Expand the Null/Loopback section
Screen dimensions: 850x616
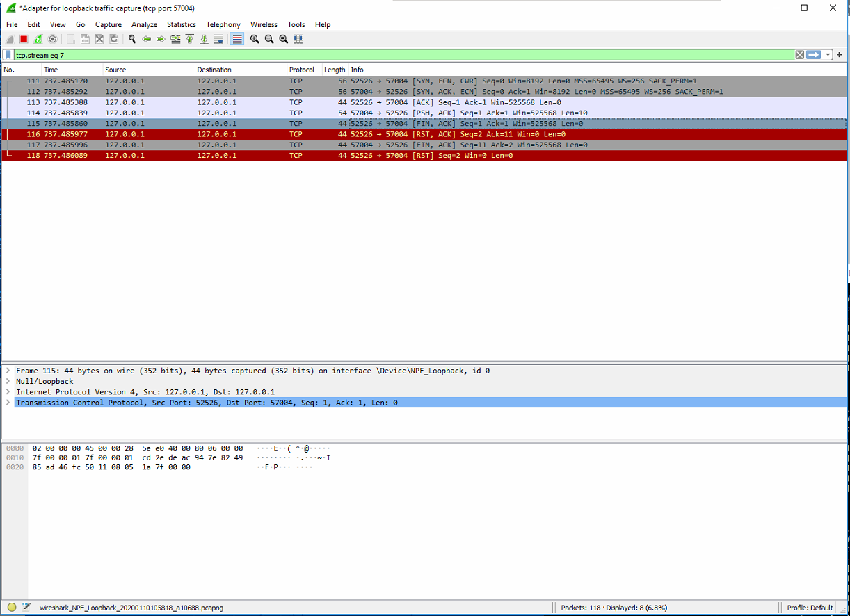coord(6,381)
